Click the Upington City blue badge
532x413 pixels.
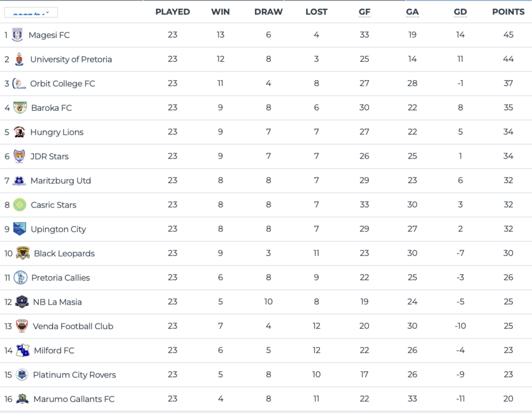point(20,229)
